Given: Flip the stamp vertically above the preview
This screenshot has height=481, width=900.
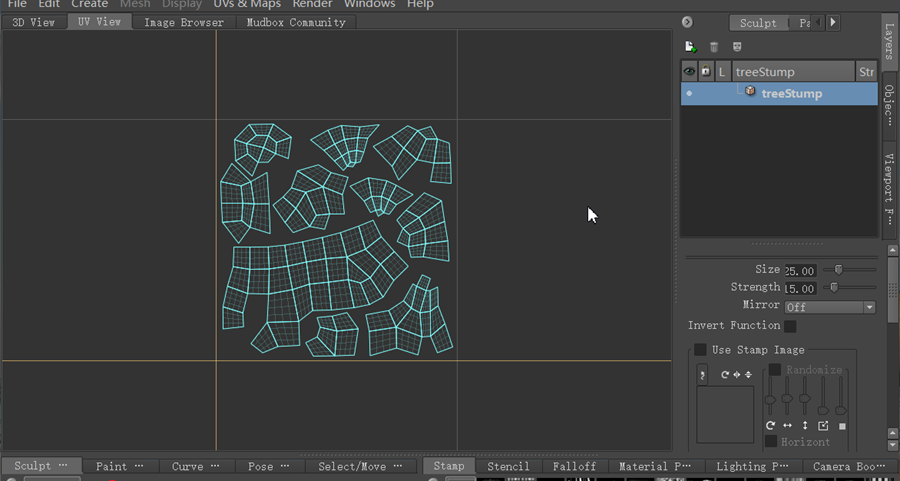Looking at the screenshot, I should click(x=748, y=374).
